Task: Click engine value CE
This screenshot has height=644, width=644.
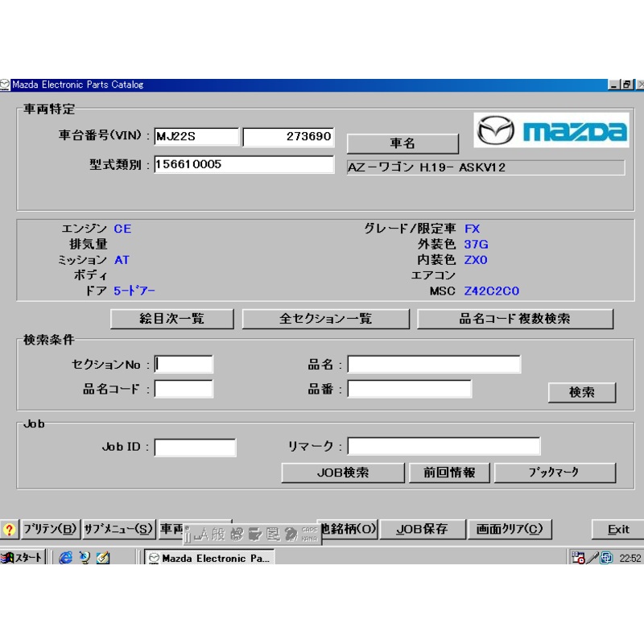Action: pos(122,229)
